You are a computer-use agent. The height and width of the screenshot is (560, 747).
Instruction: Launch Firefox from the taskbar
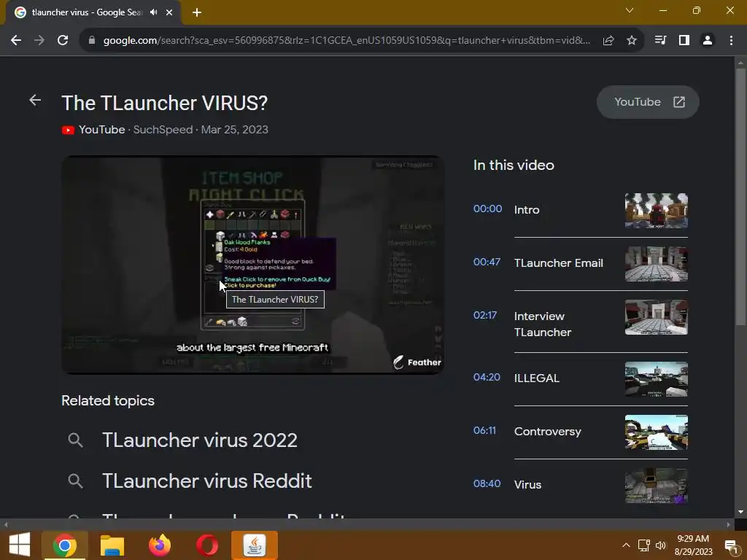pos(160,545)
